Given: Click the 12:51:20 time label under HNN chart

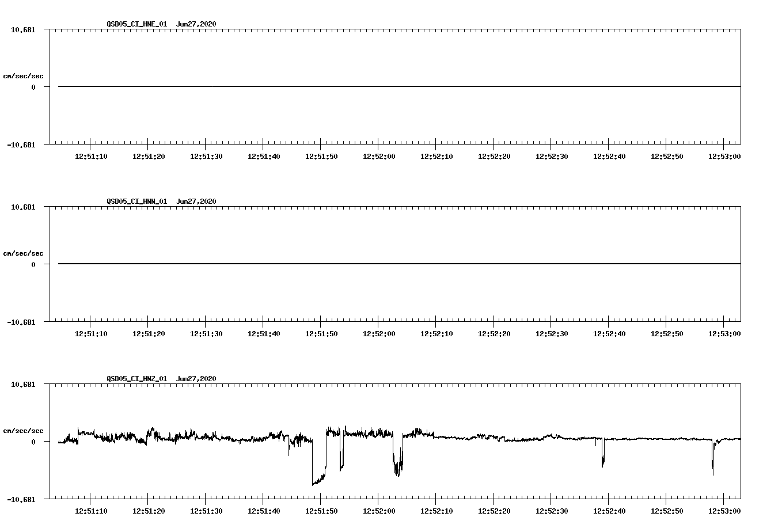Looking at the screenshot, I should tap(149, 334).
